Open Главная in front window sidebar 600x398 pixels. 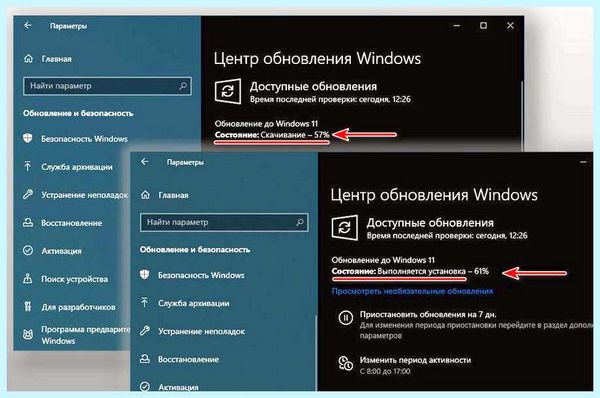(173, 195)
